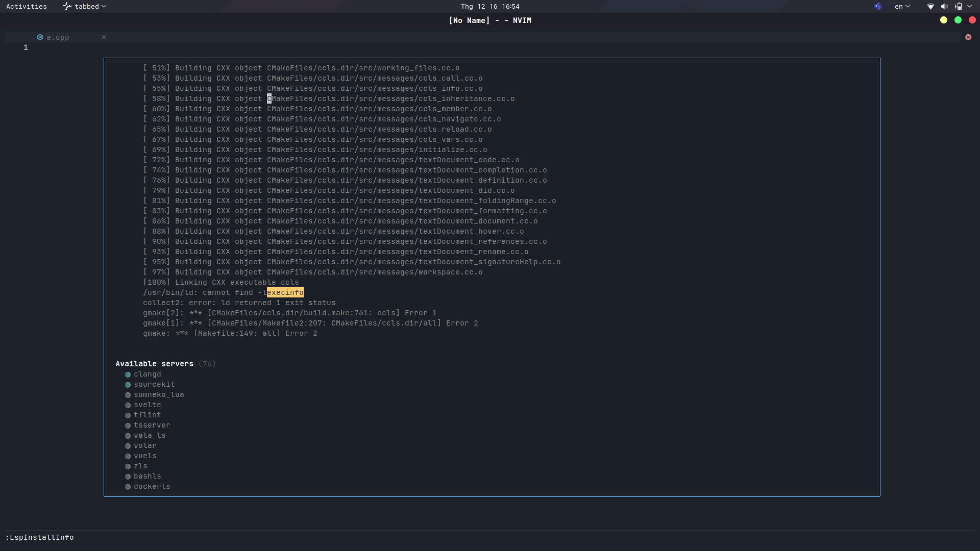The height and width of the screenshot is (551, 980).
Task: Toggle the green window control dot
Action: (958, 20)
